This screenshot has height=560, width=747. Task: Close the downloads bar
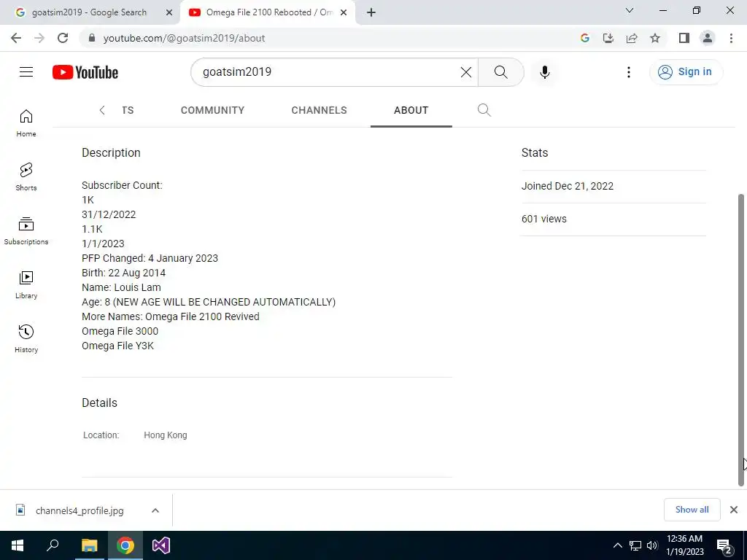pyautogui.click(x=734, y=510)
